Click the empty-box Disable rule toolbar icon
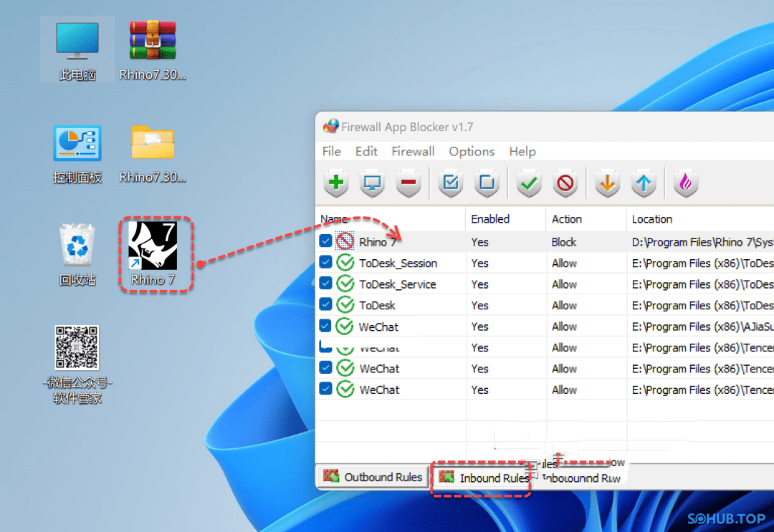The width and height of the screenshot is (774, 532). tap(487, 183)
